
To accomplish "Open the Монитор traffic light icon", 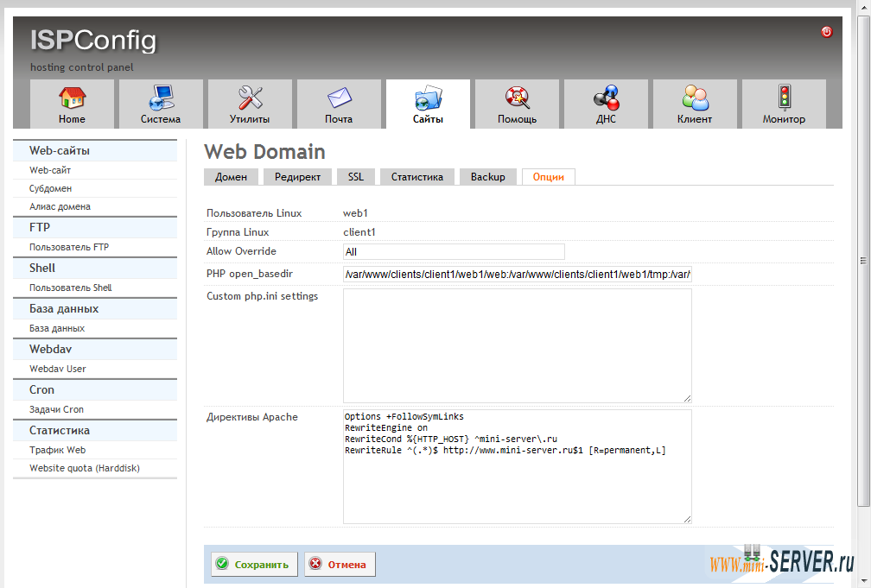I will (x=785, y=98).
